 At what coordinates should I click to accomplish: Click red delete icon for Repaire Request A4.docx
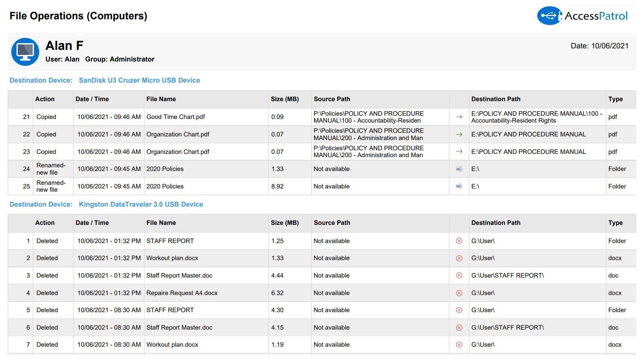(x=459, y=293)
